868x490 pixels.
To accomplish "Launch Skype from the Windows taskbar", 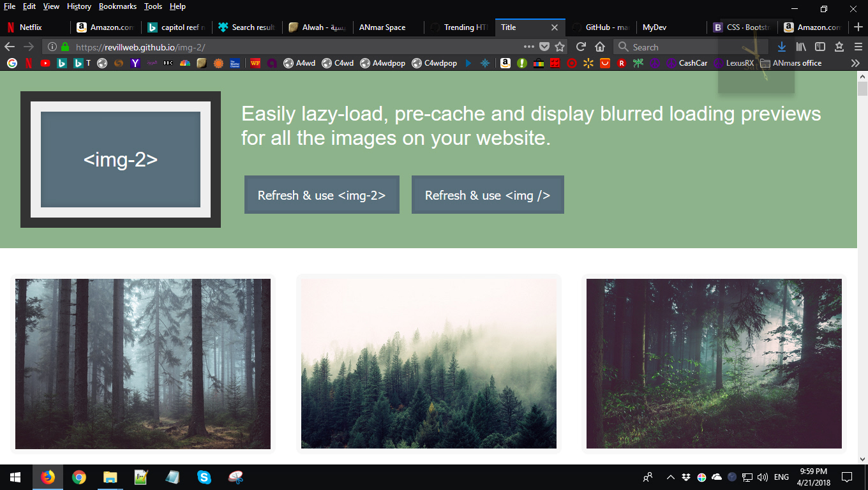I will coord(204,477).
